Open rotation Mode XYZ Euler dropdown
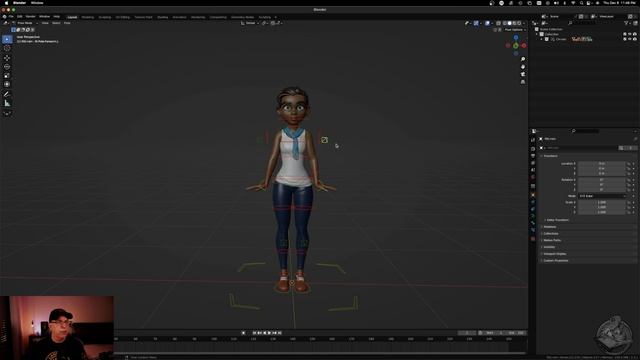 coord(602,196)
